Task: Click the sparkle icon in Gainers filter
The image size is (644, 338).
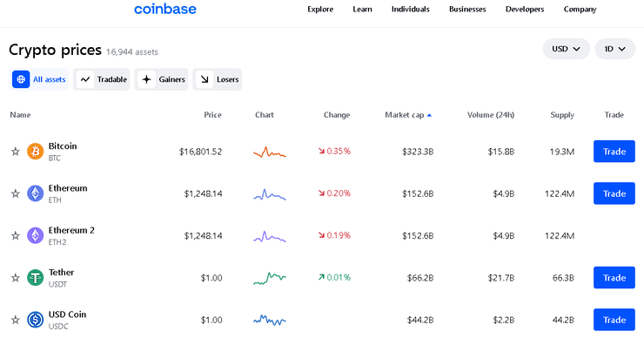Action: [146, 79]
